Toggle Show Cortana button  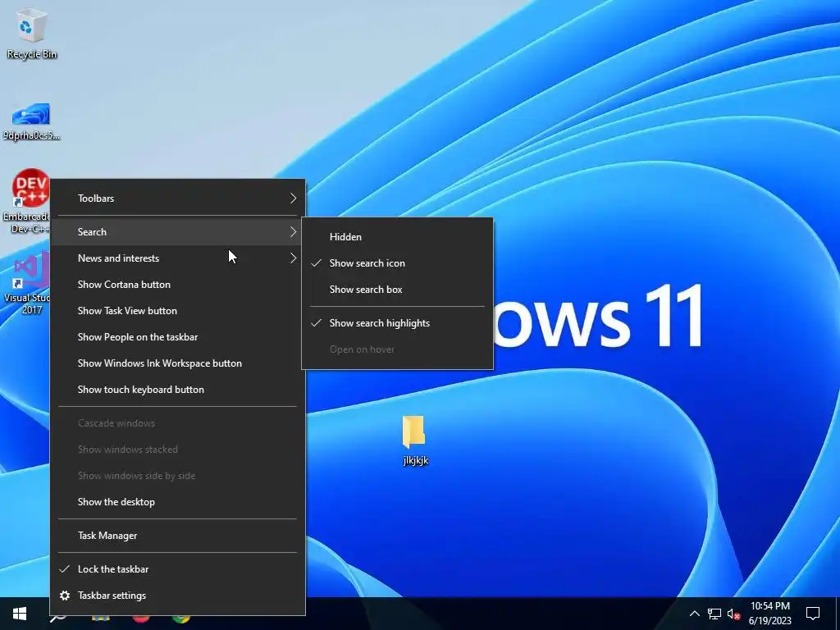click(177, 285)
